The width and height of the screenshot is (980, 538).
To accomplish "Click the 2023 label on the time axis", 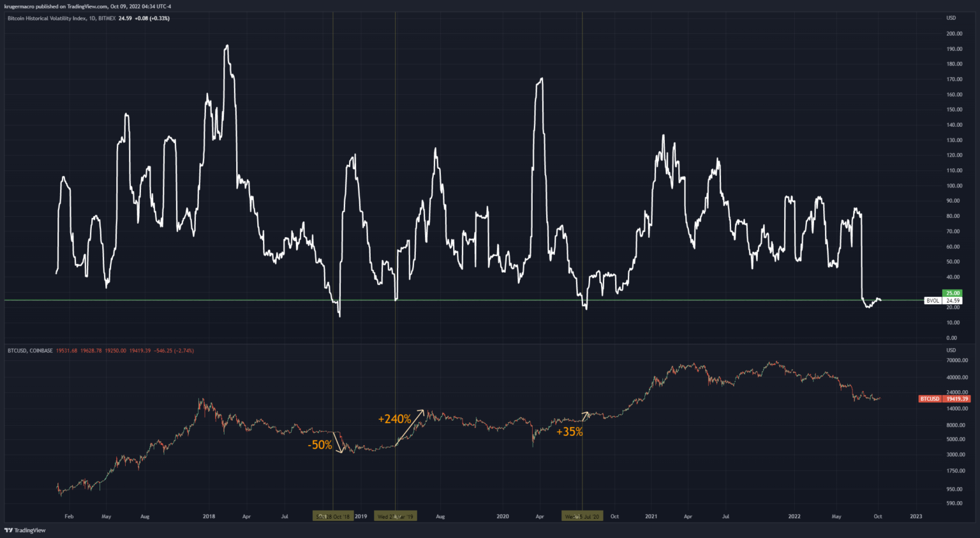I will click(916, 516).
